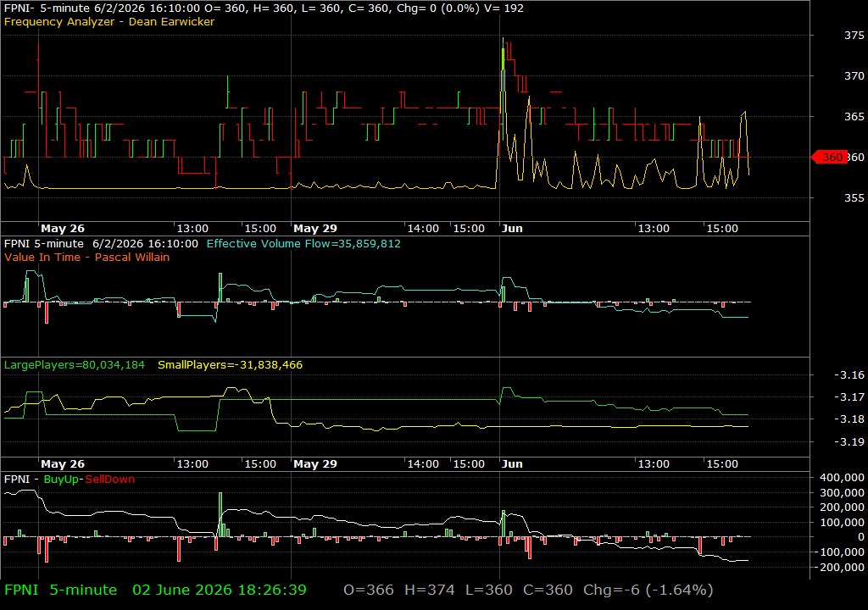Click the 100,000 volume axis label
Viewport: 868px width, 610px height.
(842, 522)
